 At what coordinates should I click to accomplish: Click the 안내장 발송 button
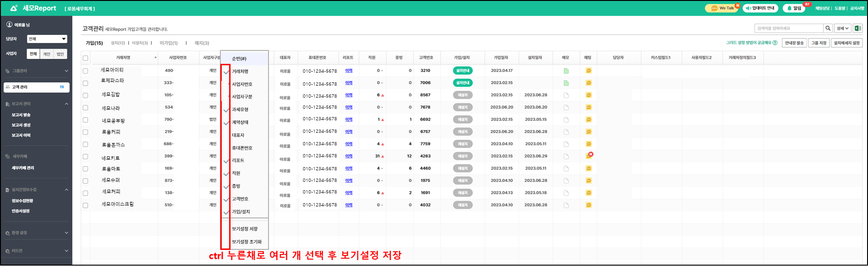pyautogui.click(x=794, y=43)
